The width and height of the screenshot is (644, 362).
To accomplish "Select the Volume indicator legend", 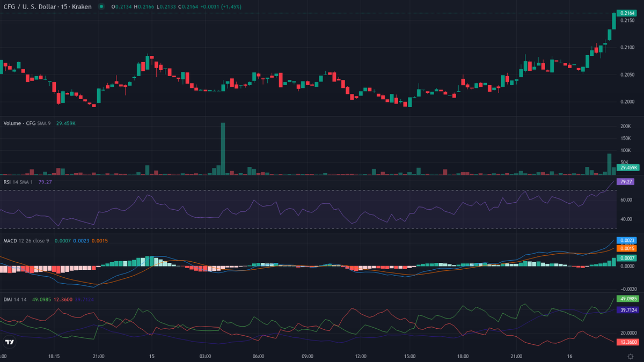I will 27,123.
